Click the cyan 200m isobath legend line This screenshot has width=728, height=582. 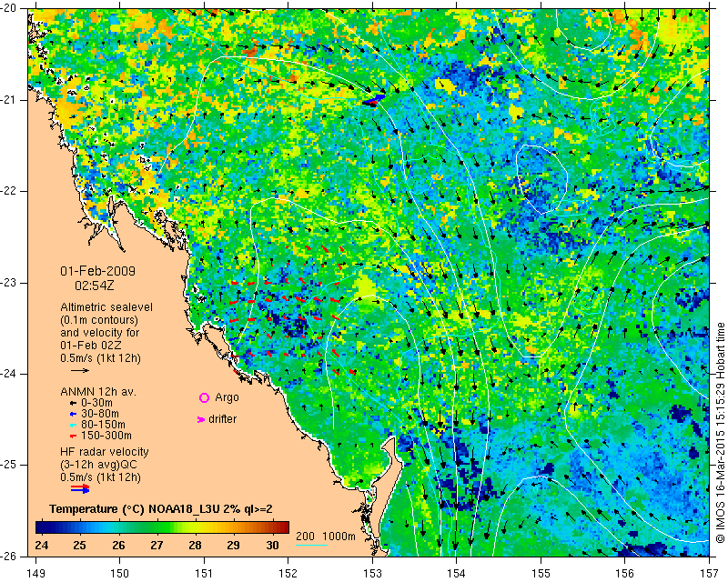click(x=311, y=545)
